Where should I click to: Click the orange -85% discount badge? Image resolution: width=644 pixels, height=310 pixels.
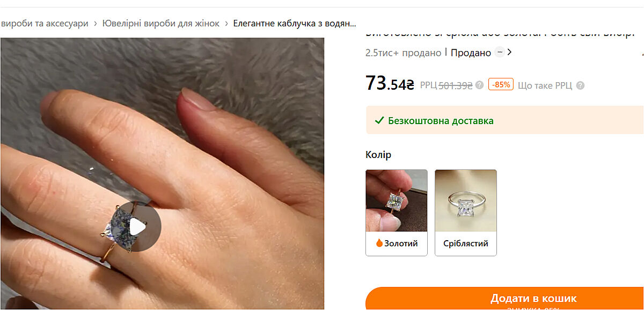(x=501, y=84)
